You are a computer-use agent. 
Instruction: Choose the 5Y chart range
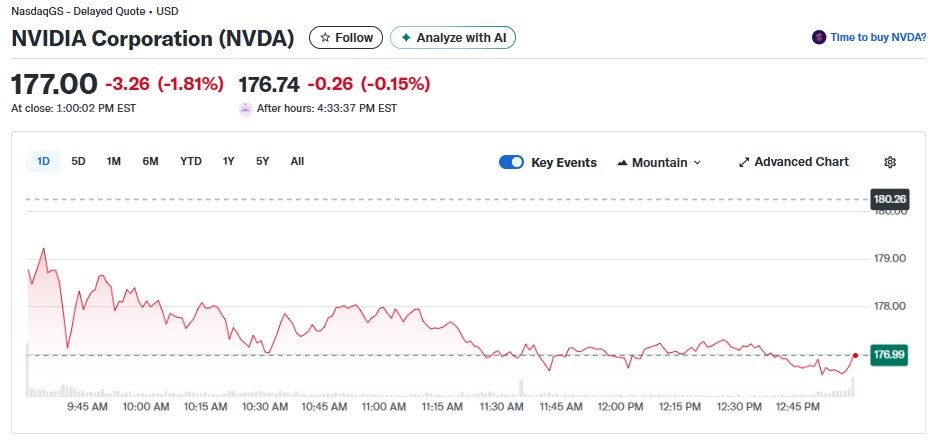point(263,161)
